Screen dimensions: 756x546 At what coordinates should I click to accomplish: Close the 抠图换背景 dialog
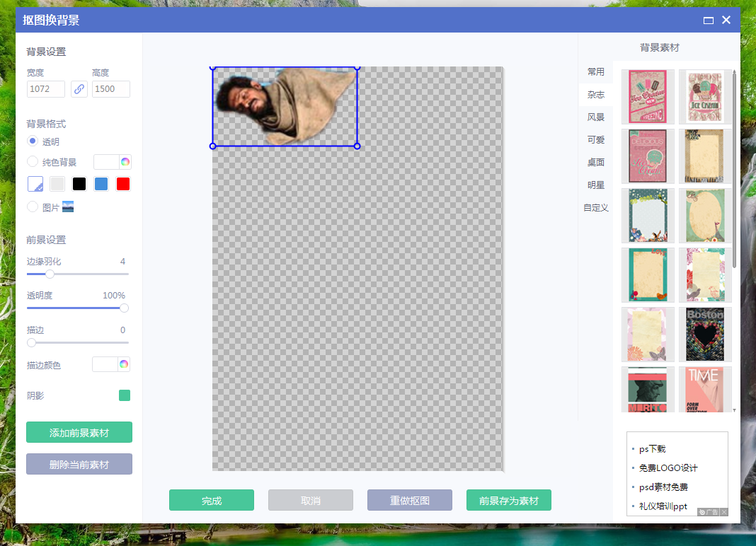(x=726, y=21)
